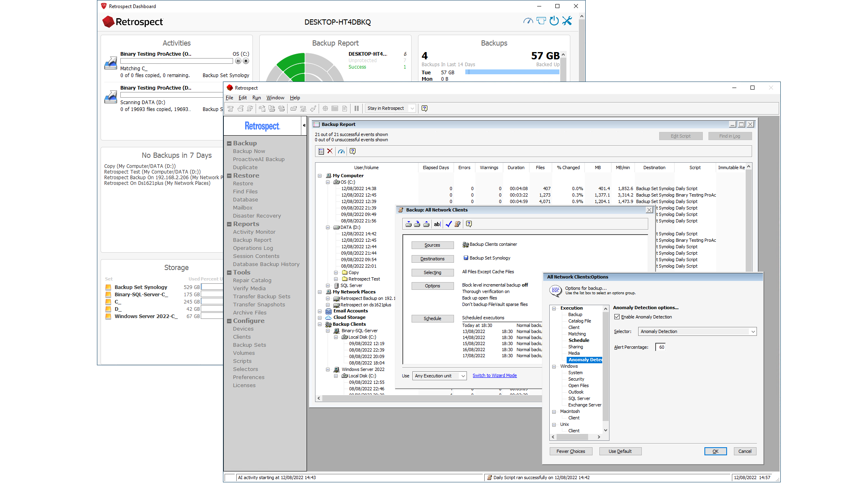Select Catalog File in options tree

580,321
